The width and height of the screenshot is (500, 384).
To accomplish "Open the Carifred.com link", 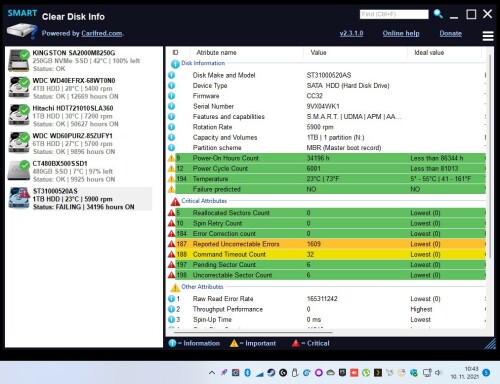I will coord(102,33).
